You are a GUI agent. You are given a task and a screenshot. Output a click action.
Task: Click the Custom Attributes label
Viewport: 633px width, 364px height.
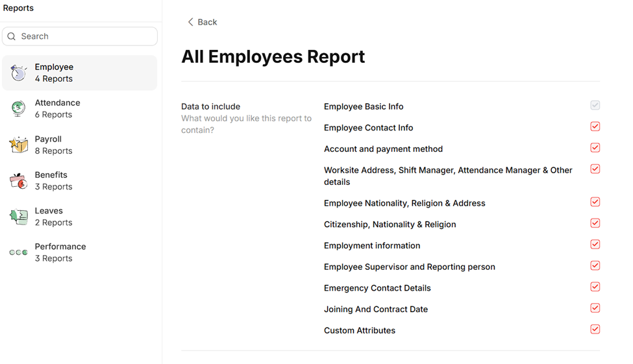(x=359, y=330)
